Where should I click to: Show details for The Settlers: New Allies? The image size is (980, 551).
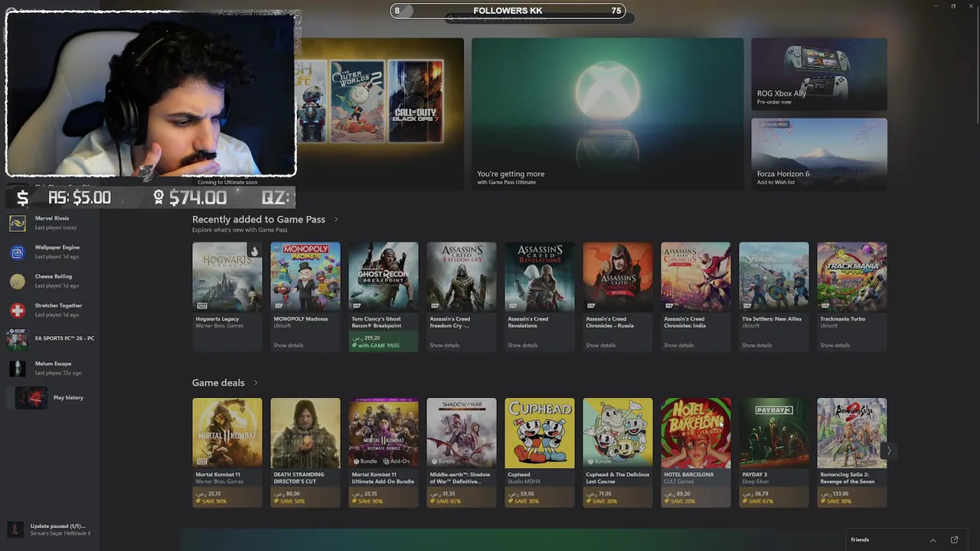pyautogui.click(x=757, y=345)
